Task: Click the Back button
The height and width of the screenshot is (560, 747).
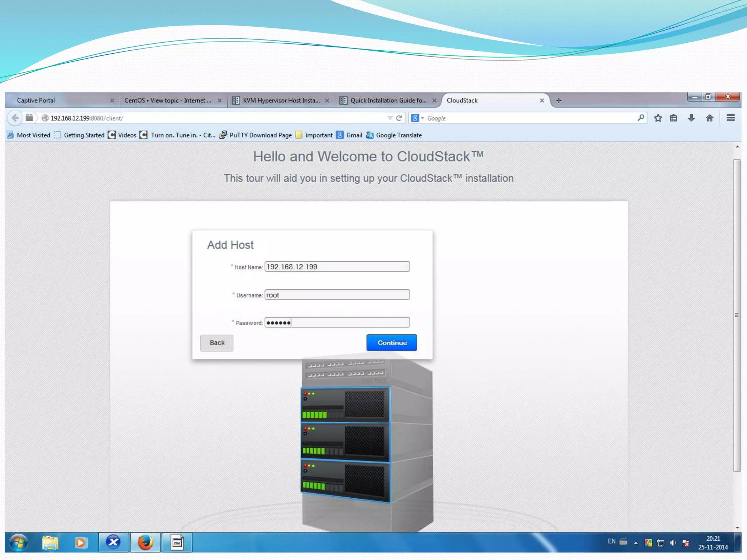Action: (217, 343)
